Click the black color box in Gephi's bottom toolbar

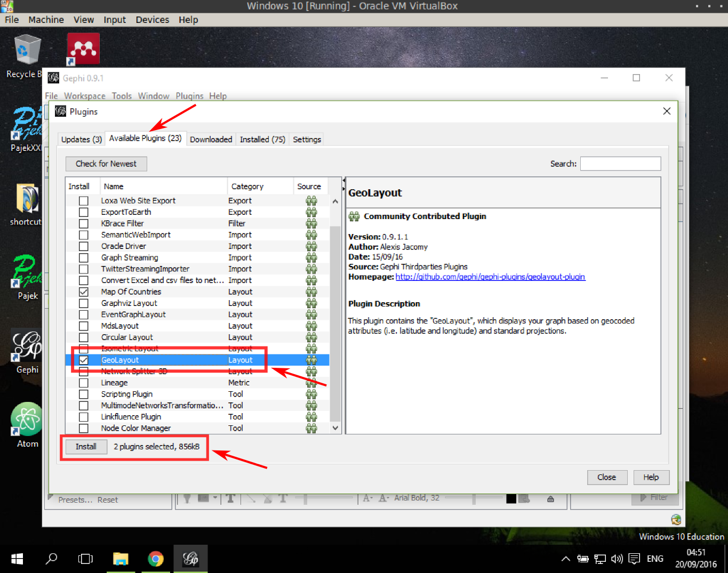511,498
